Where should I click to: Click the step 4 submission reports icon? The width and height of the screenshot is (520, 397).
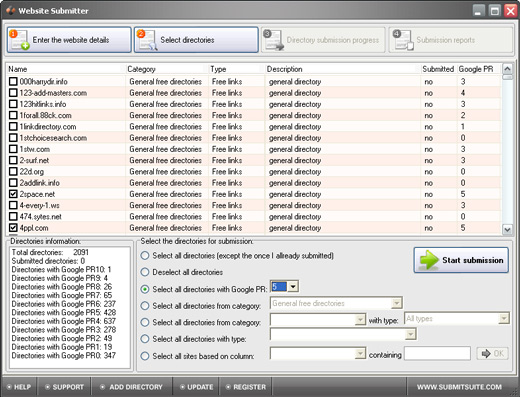(x=403, y=40)
